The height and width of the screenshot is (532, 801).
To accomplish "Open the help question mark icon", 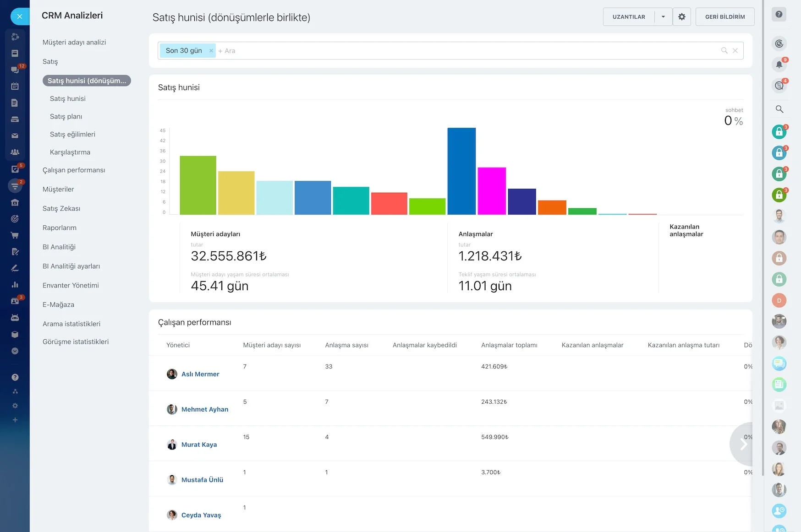I will click(779, 14).
